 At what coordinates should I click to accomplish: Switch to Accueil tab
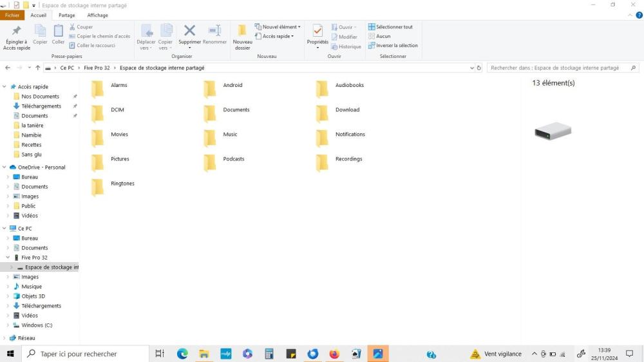[38, 15]
